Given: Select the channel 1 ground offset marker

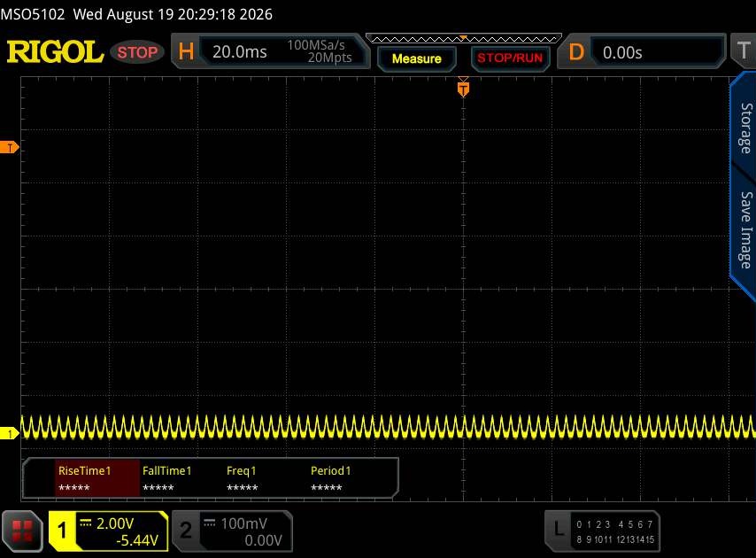Looking at the screenshot, I should [x=9, y=433].
